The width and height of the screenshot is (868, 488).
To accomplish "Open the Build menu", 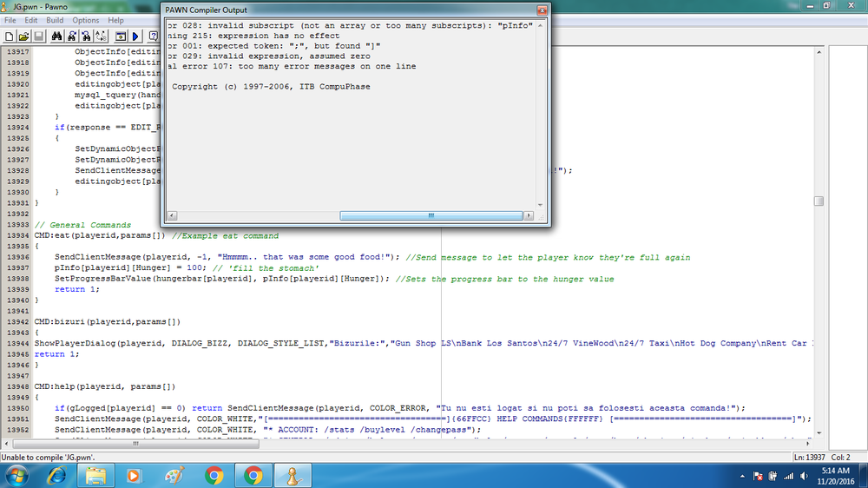I will 55,20.
